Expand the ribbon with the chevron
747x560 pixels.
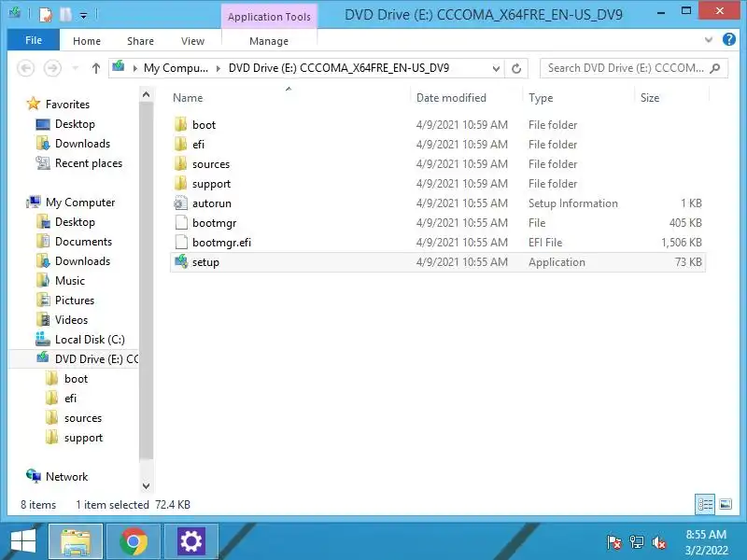[709, 39]
